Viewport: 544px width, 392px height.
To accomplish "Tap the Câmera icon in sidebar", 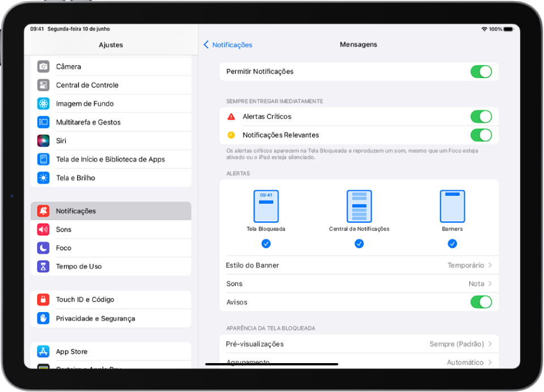I will click(44, 66).
